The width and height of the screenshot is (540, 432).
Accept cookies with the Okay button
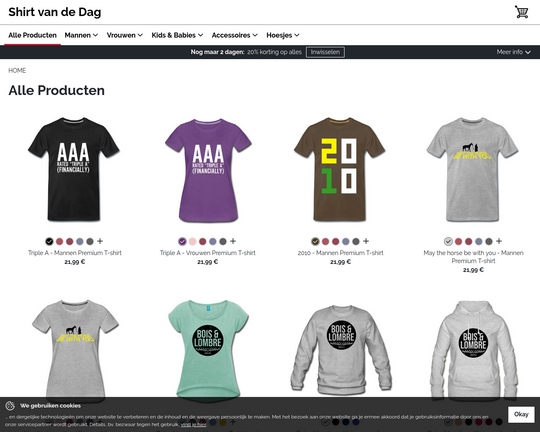pos(521,414)
